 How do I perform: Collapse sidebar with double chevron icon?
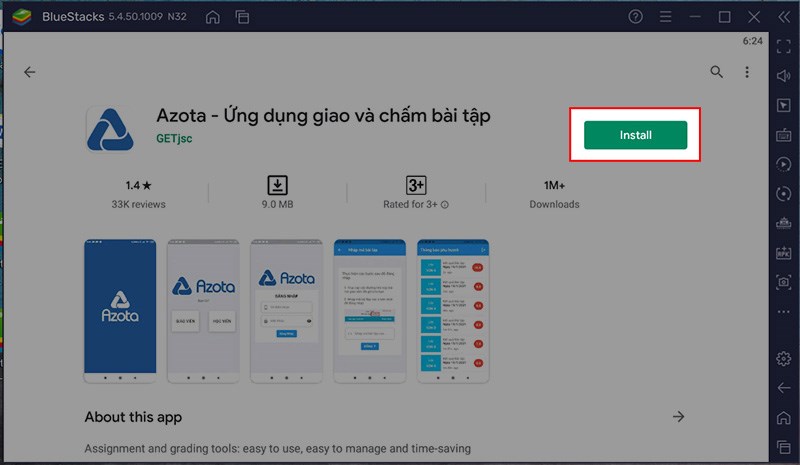click(x=784, y=17)
